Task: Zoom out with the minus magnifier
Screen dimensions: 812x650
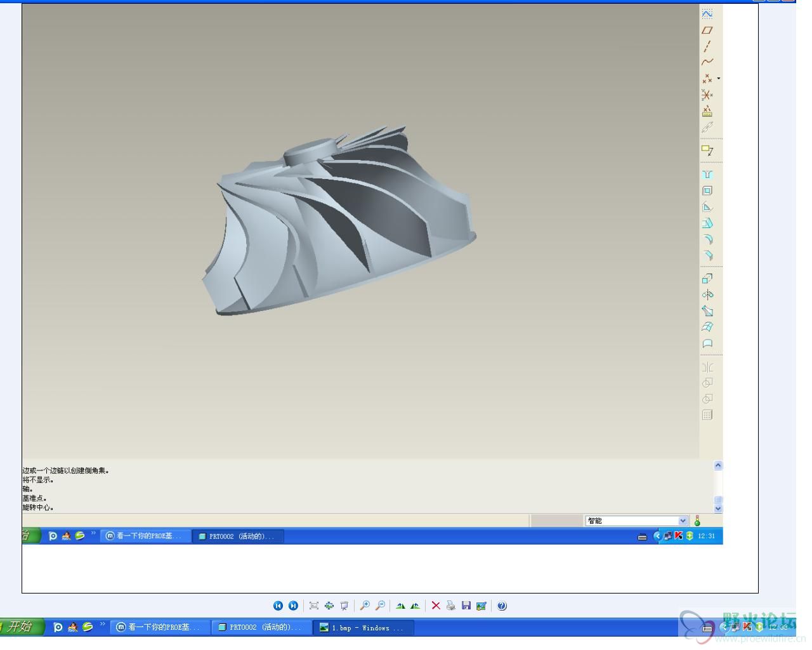Action: 380,606
